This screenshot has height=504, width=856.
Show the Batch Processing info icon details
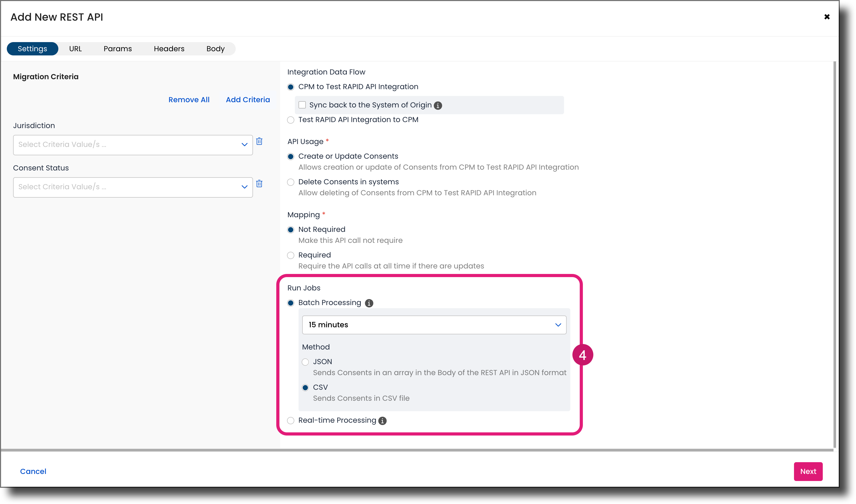click(369, 303)
